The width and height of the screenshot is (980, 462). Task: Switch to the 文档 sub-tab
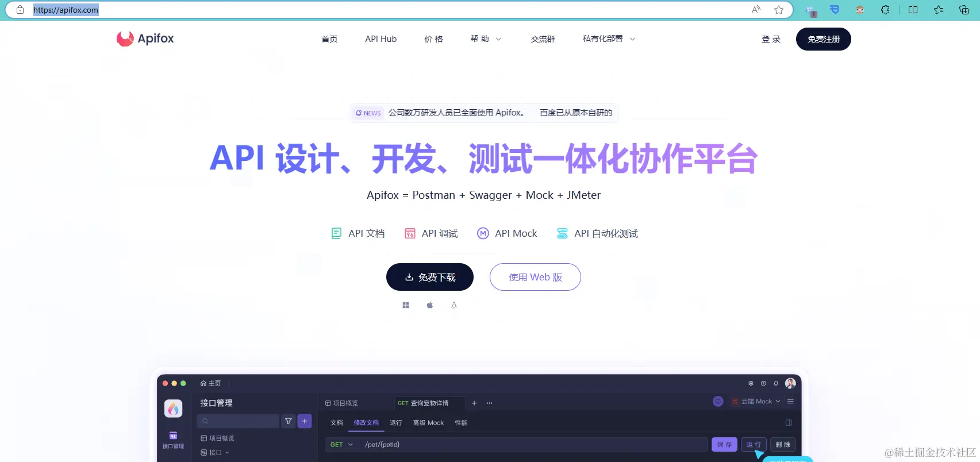[x=337, y=423]
